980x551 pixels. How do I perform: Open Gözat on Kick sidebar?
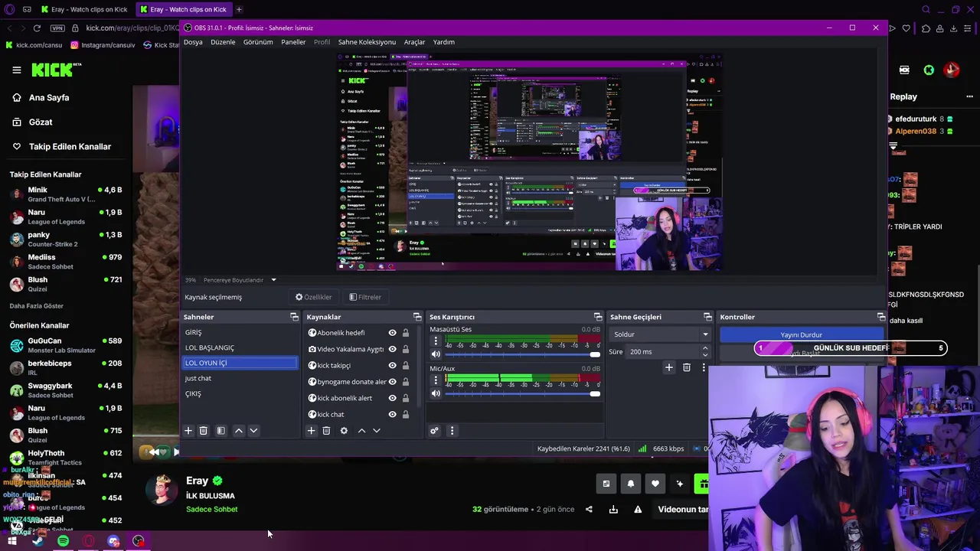point(41,122)
